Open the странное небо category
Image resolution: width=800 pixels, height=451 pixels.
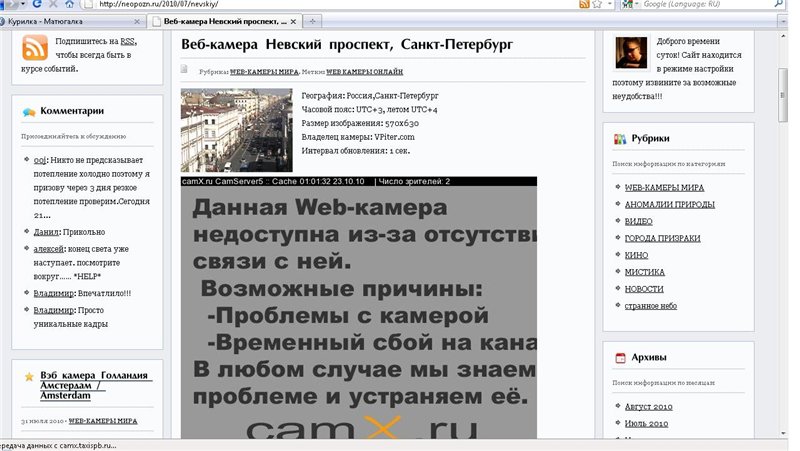click(651, 306)
